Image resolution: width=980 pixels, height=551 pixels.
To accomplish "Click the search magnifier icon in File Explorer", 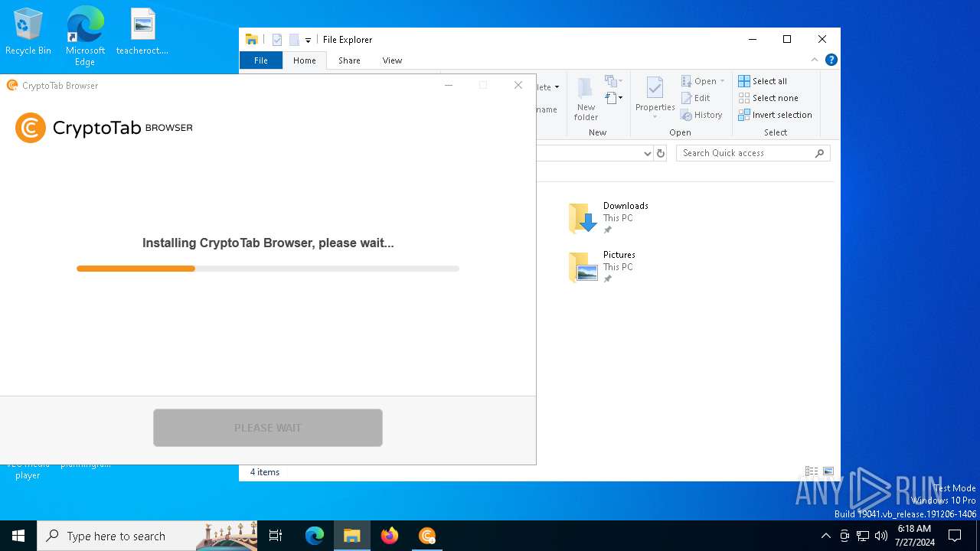I will [x=819, y=153].
